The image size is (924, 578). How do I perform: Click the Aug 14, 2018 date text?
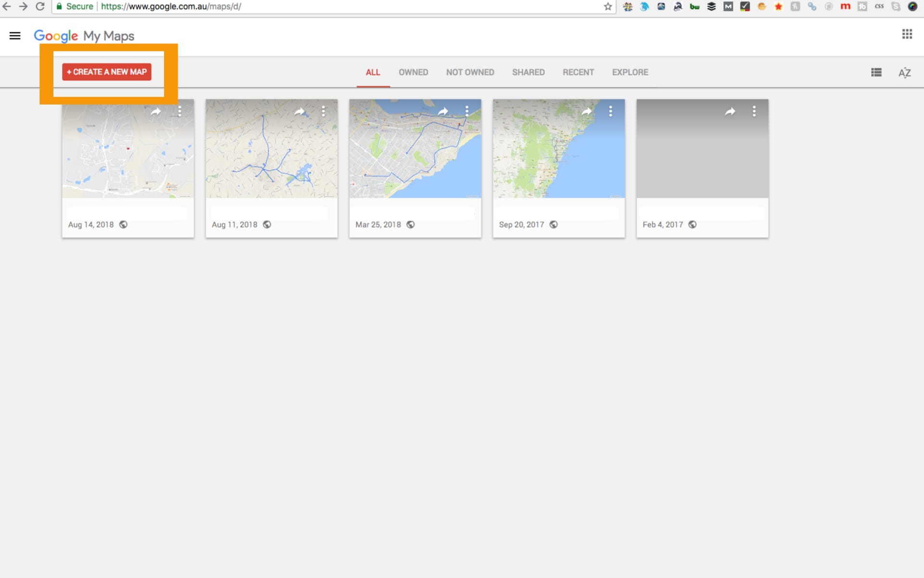point(91,224)
